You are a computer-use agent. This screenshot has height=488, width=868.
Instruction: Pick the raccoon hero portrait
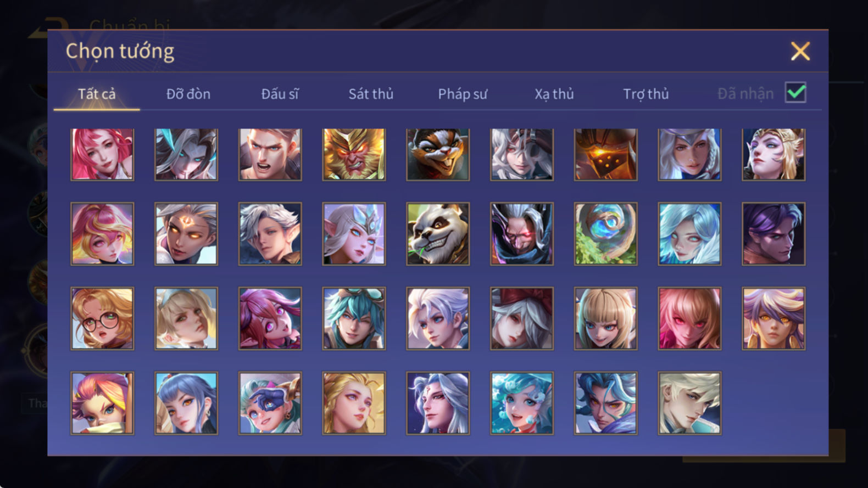(x=438, y=154)
